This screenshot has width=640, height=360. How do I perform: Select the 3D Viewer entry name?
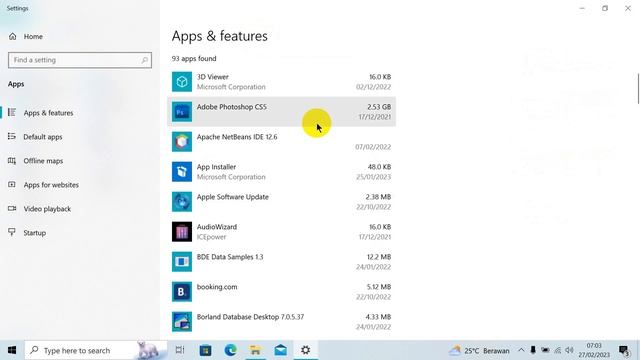pyautogui.click(x=213, y=77)
